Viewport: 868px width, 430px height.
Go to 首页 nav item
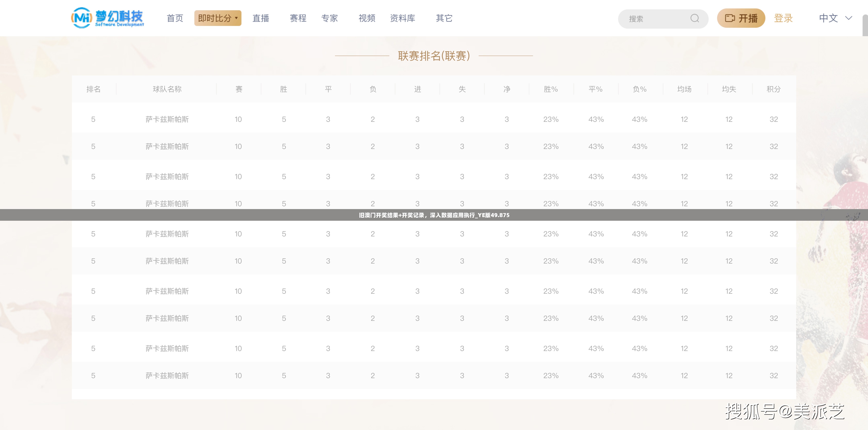175,18
